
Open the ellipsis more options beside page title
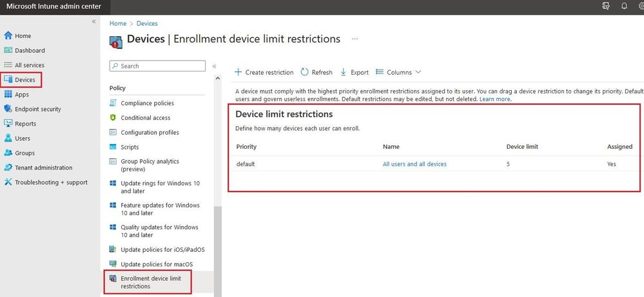click(x=355, y=39)
